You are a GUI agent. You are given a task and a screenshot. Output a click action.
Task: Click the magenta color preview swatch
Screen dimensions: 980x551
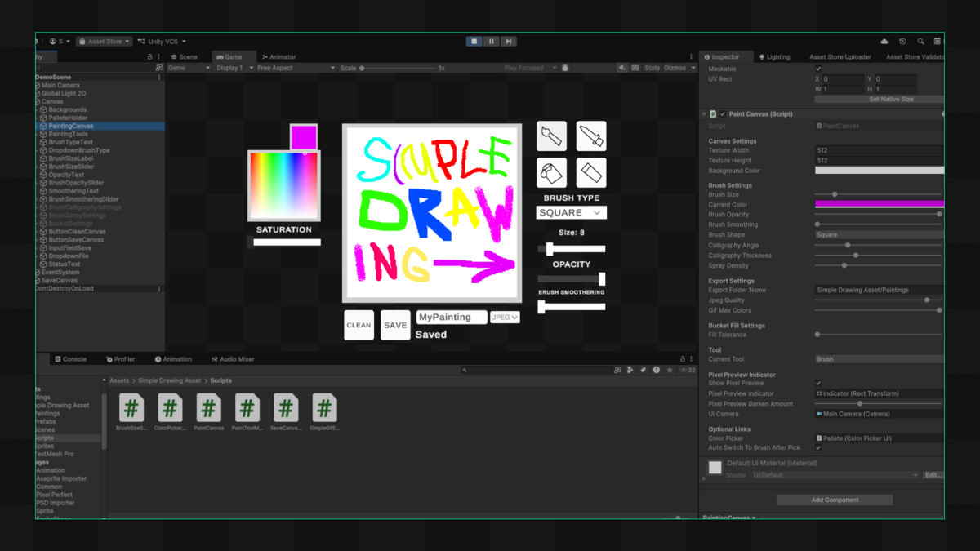point(304,137)
